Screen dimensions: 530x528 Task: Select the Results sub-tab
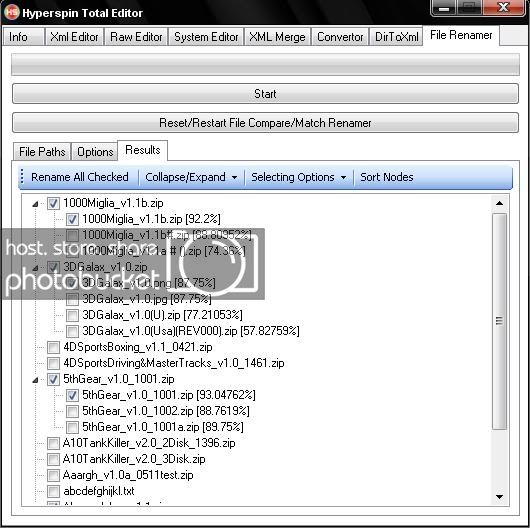click(x=143, y=150)
